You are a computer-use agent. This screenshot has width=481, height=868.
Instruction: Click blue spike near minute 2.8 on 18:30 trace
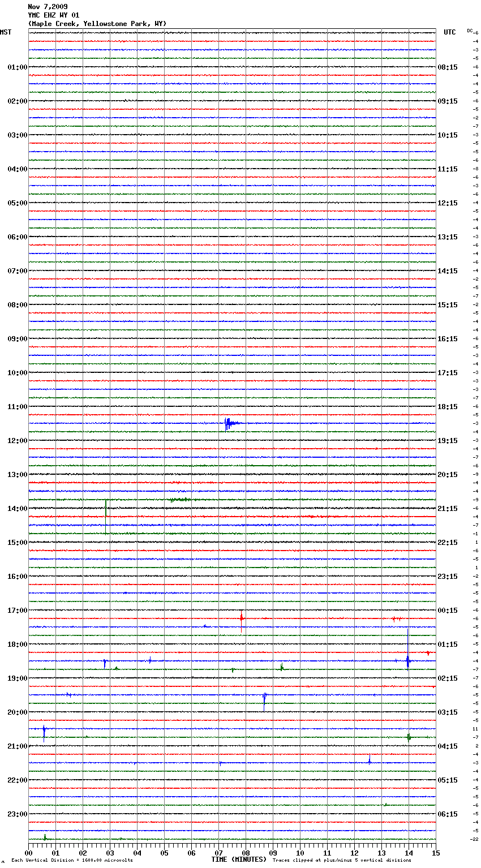105,663
